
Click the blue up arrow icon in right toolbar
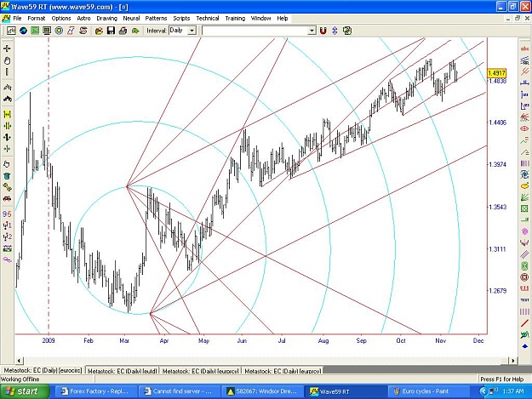click(524, 345)
